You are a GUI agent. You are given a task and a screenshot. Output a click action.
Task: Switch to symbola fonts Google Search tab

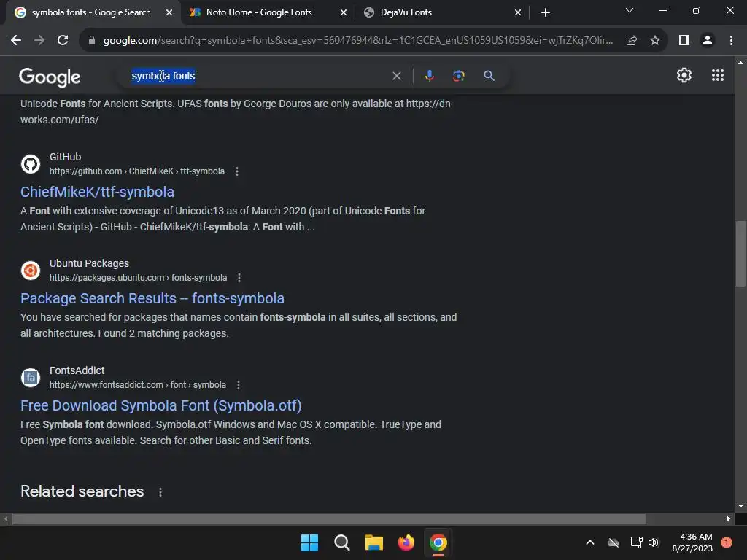tap(90, 12)
